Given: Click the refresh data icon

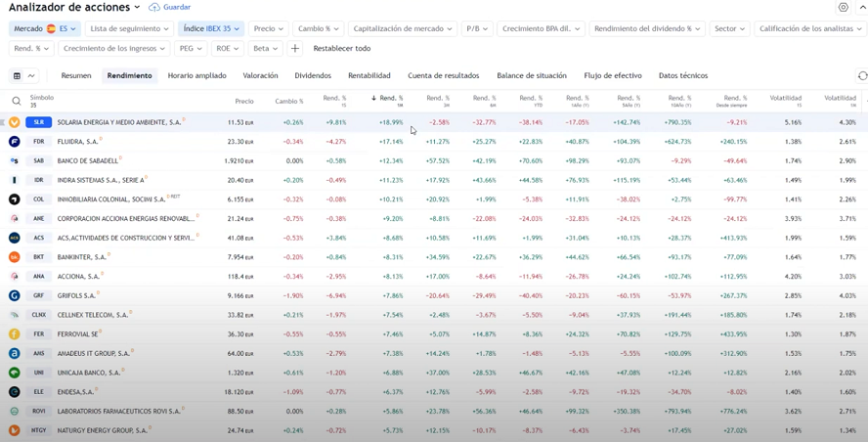Looking at the screenshot, I should click(x=862, y=75).
